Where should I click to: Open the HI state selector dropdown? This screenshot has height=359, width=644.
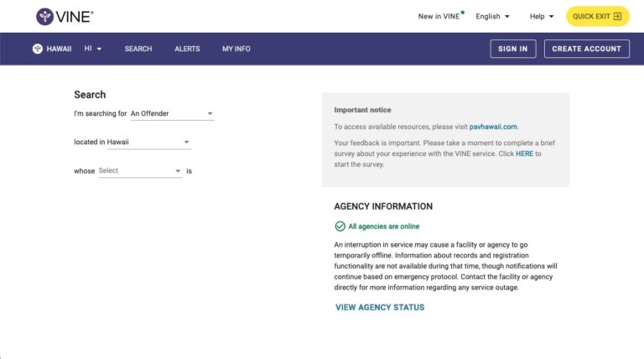[x=93, y=49]
